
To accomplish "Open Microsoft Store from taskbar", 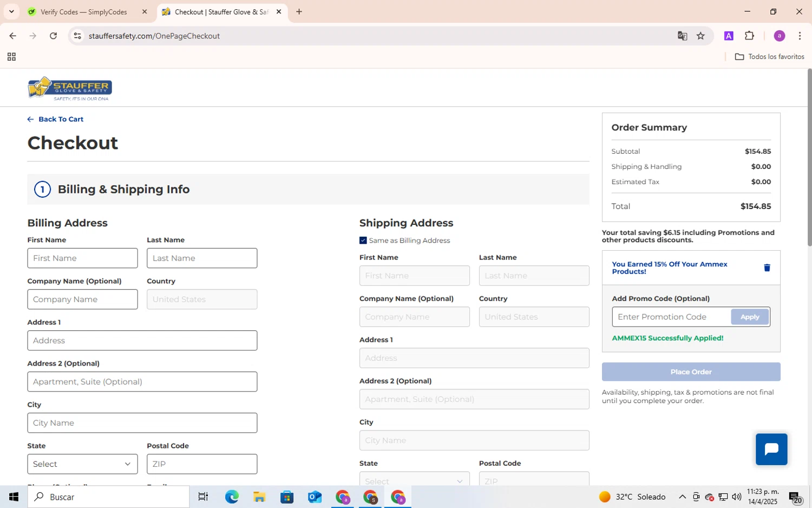I will click(x=287, y=497).
